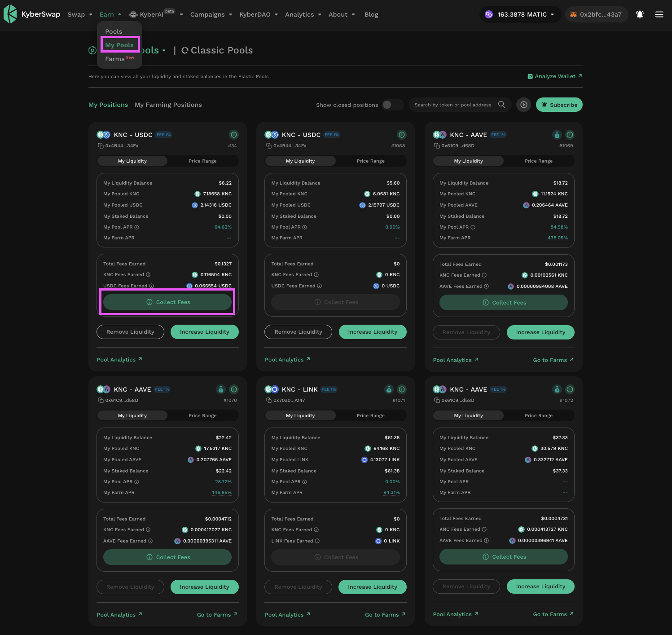Select My Liquidity on position #1071

[x=300, y=415]
